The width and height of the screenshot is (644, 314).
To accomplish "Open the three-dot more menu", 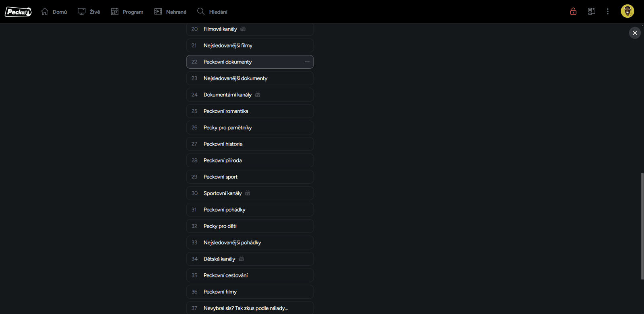I will point(608,11).
